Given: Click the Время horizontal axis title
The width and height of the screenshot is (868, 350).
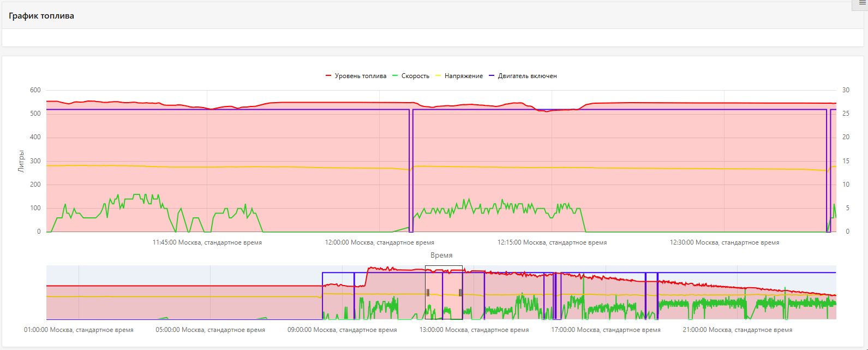Looking at the screenshot, I should [441, 255].
